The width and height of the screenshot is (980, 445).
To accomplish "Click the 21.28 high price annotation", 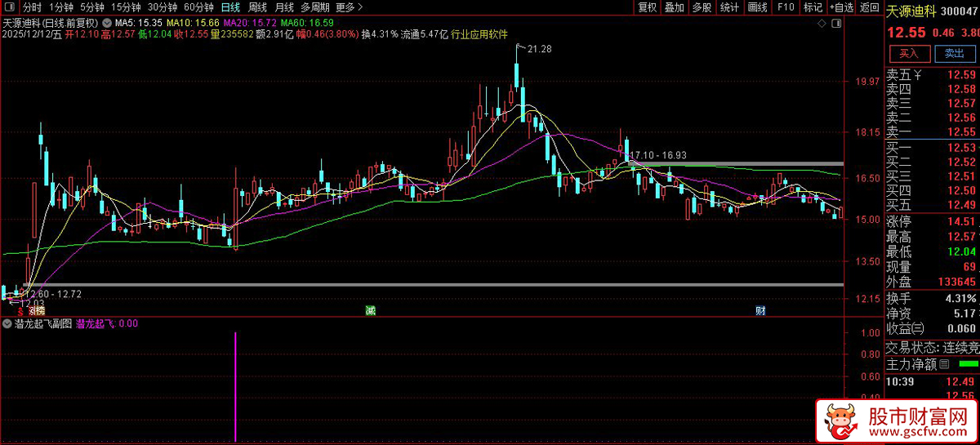I will point(539,50).
